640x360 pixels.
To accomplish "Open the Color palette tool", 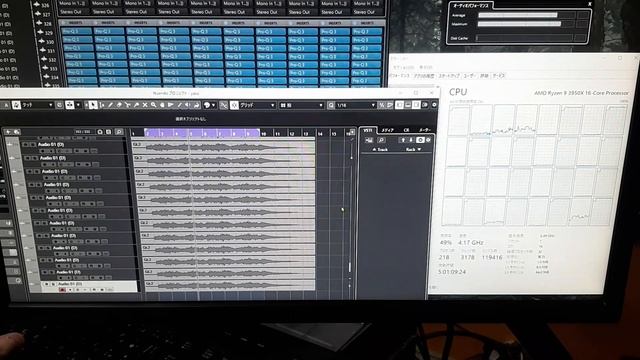I will 207,105.
